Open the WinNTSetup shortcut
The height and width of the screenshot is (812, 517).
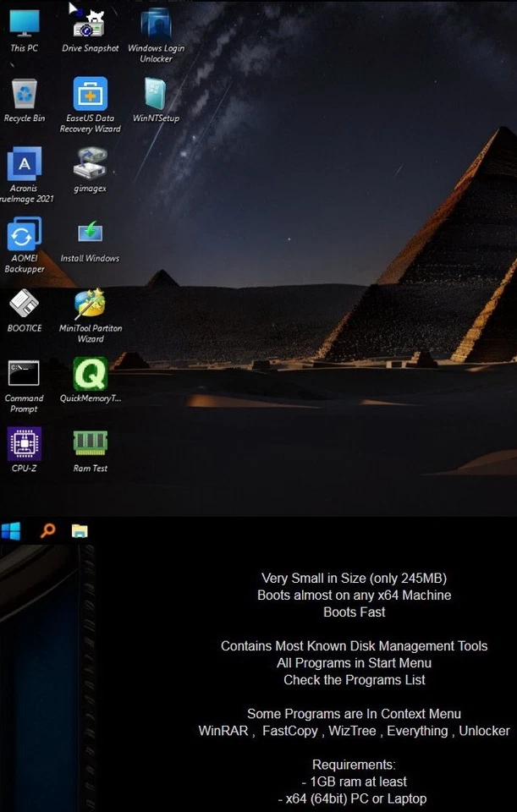click(156, 101)
